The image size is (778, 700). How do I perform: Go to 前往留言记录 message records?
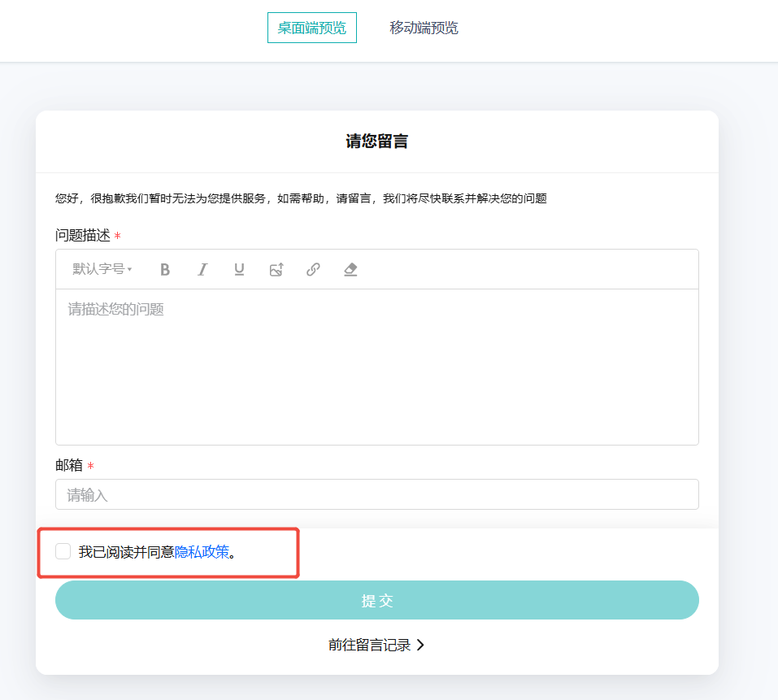point(370,644)
